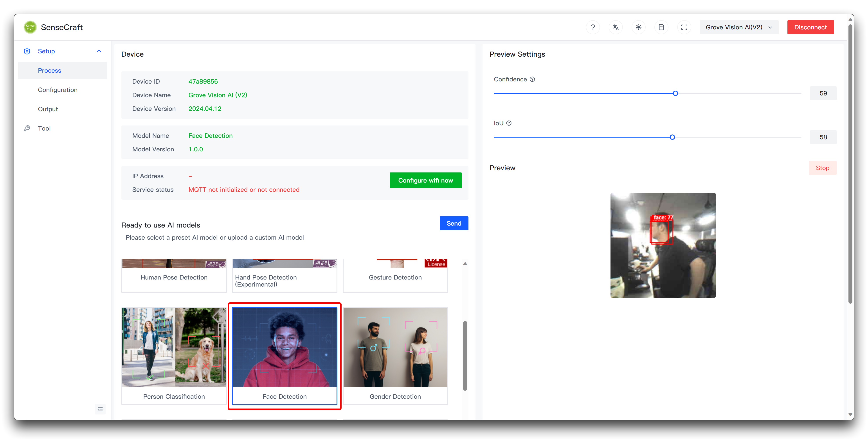Collapse the Setup menu chevron

pos(99,51)
